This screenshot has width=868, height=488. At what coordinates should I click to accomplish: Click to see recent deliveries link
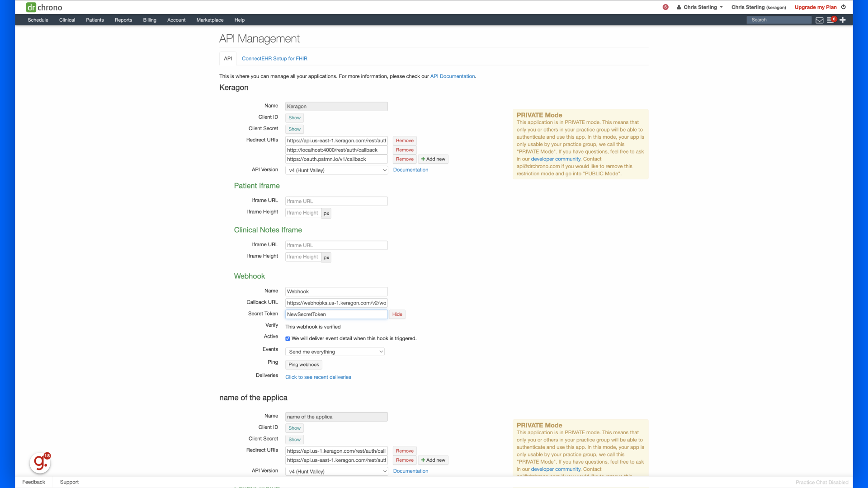(x=318, y=377)
